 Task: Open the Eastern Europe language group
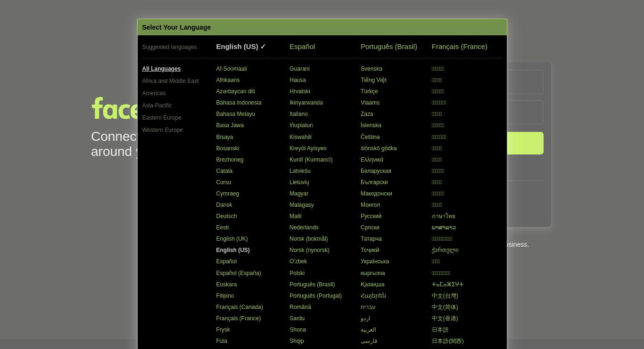162,118
